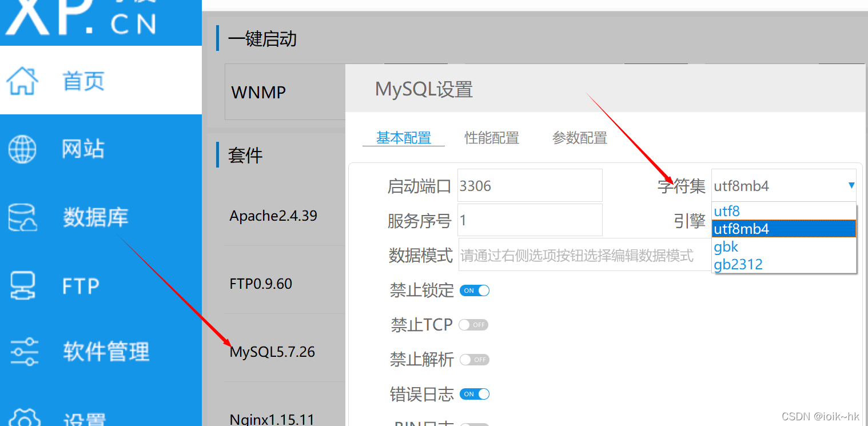Click the 套件 section heading
This screenshot has width=868, height=426.
[245, 155]
